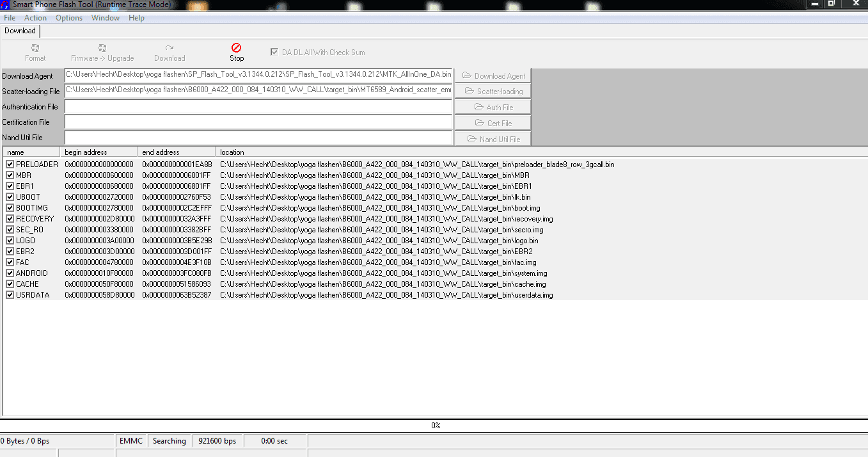
Task: Uncheck the FAC partition checkbox
Action: tap(10, 262)
